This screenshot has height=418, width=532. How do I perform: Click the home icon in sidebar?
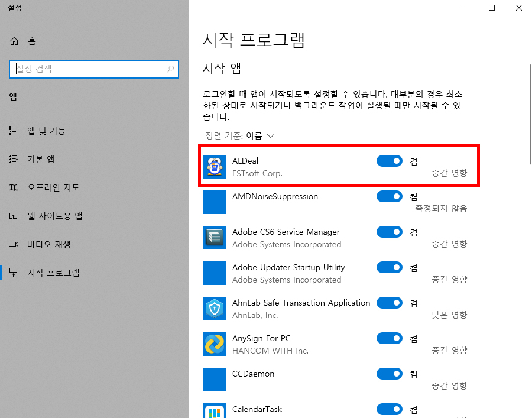pos(14,41)
